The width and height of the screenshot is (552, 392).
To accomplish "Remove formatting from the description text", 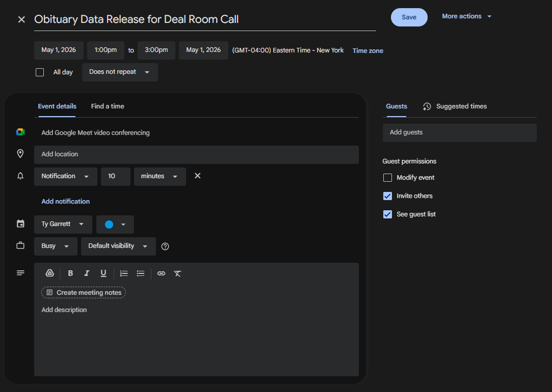I will pyautogui.click(x=177, y=273).
